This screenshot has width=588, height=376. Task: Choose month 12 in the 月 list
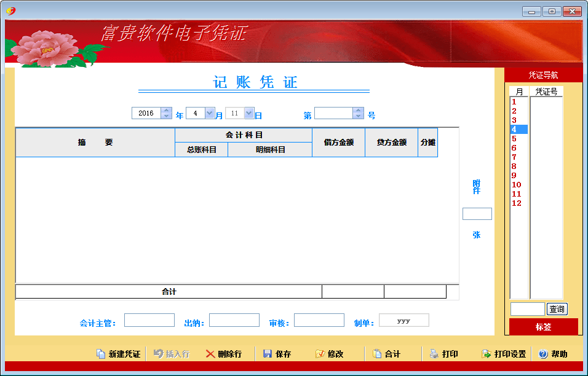click(x=517, y=203)
